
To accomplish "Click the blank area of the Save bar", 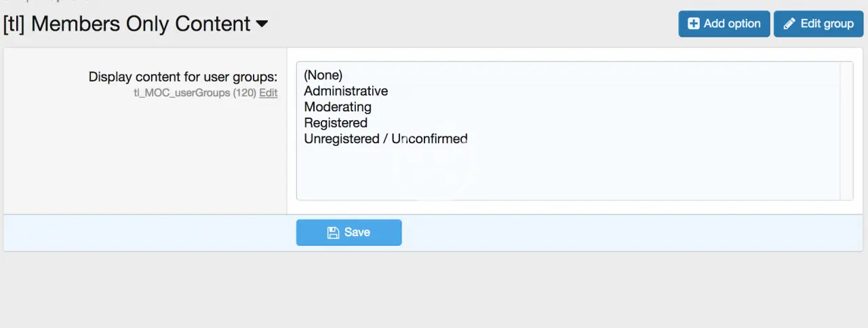I will 610,232.
